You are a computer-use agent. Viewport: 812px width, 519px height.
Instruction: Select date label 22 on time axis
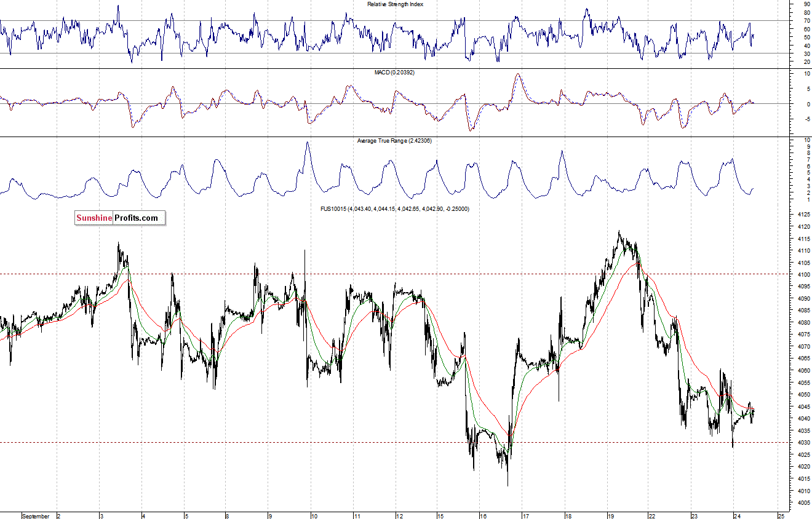[652, 516]
